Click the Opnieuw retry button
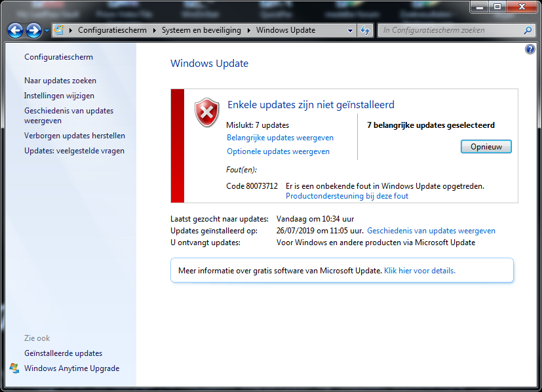Image resolution: width=542 pixels, height=392 pixels. click(x=486, y=147)
